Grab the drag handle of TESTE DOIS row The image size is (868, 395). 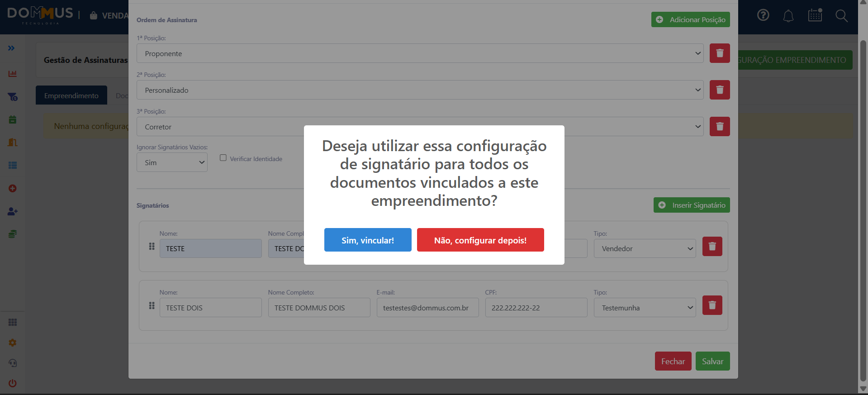pyautogui.click(x=152, y=306)
